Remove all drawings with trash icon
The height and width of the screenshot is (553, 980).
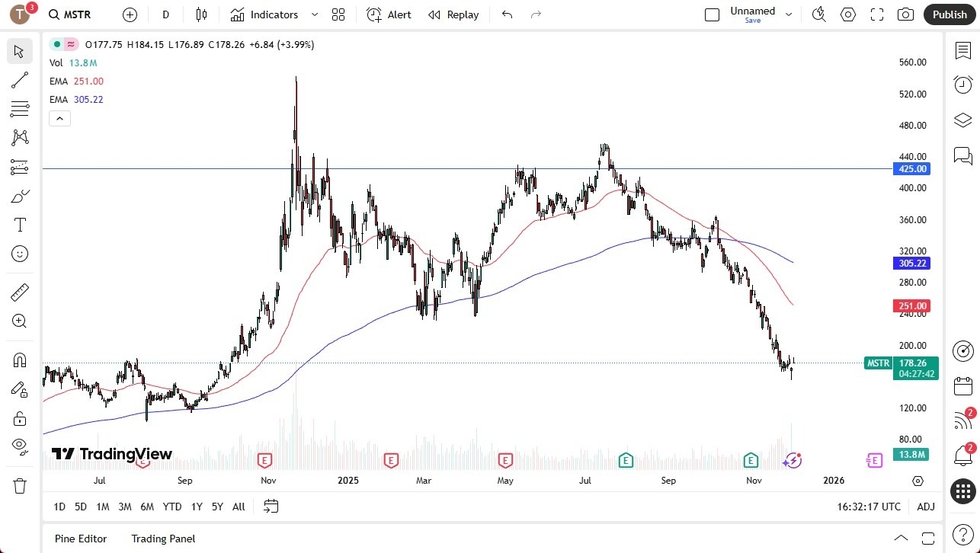20,485
